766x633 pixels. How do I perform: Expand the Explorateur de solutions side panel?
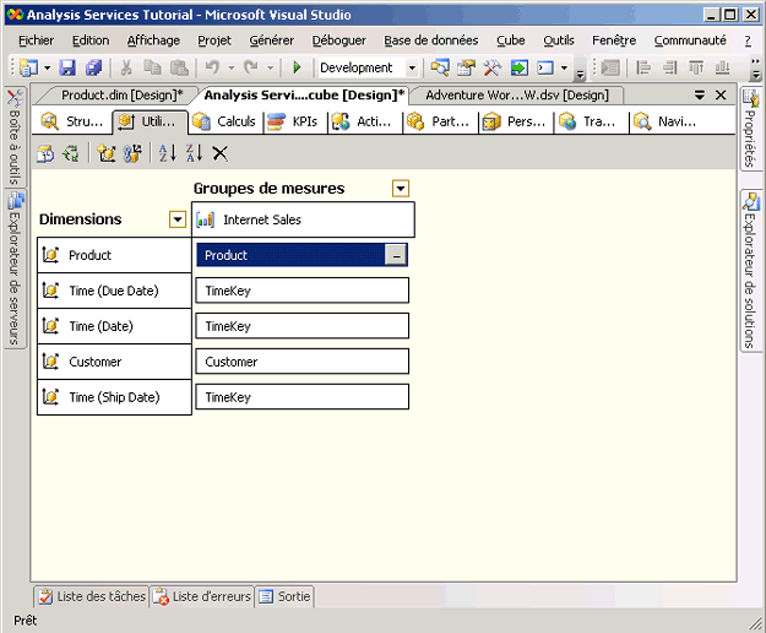[x=750, y=271]
